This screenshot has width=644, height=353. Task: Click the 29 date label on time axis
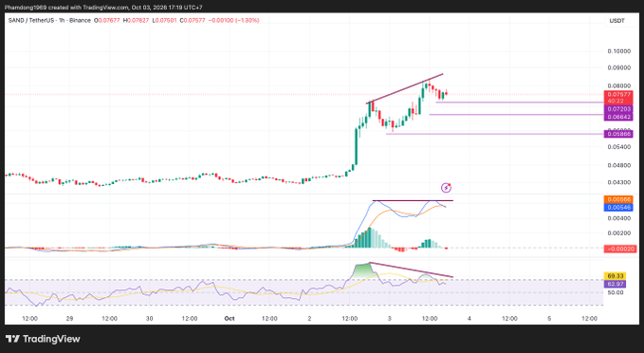coord(69,319)
